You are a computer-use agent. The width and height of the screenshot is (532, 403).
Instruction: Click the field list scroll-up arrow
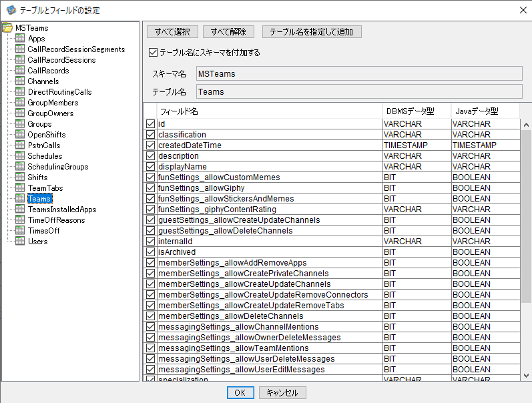coord(526,125)
